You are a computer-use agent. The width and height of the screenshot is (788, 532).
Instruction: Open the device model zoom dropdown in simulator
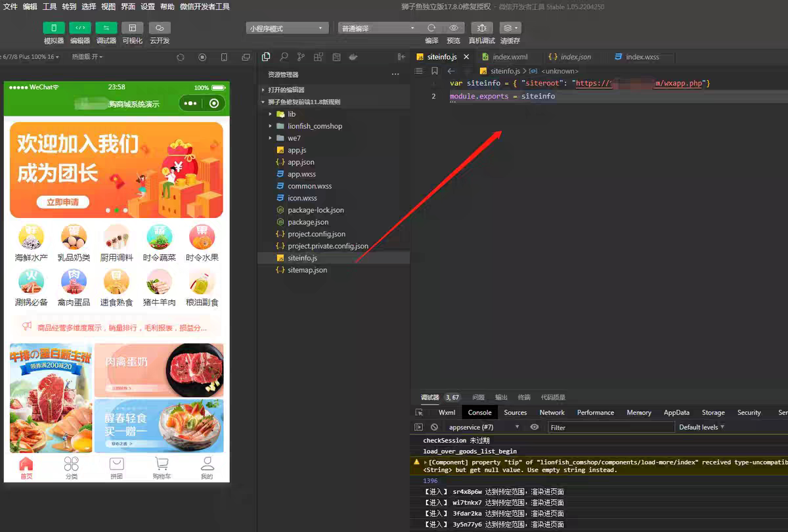(x=30, y=57)
